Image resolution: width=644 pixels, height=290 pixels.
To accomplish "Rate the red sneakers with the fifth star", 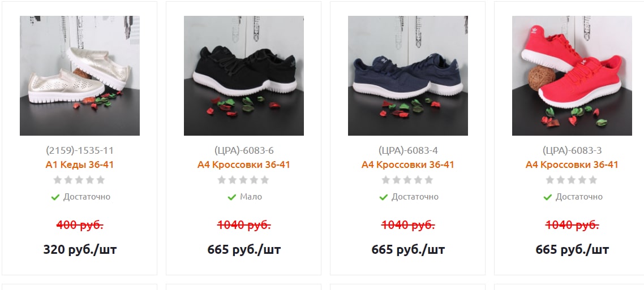I will [593, 180].
